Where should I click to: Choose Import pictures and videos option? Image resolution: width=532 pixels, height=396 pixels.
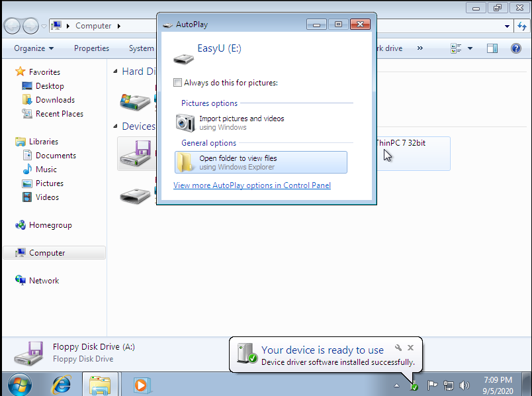[x=261, y=123]
